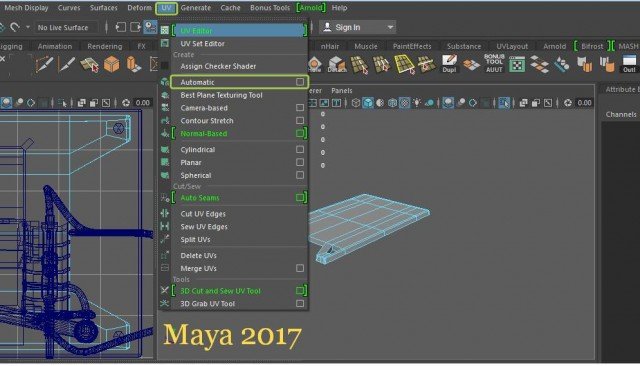Open the UV Editor menu entry
The height and width of the screenshot is (366, 640).
click(239, 31)
